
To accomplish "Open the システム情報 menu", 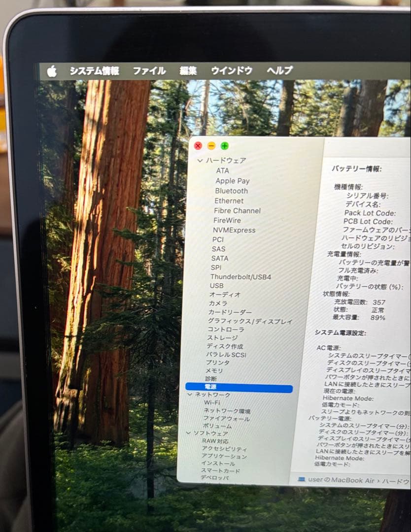I will pyautogui.click(x=95, y=71).
